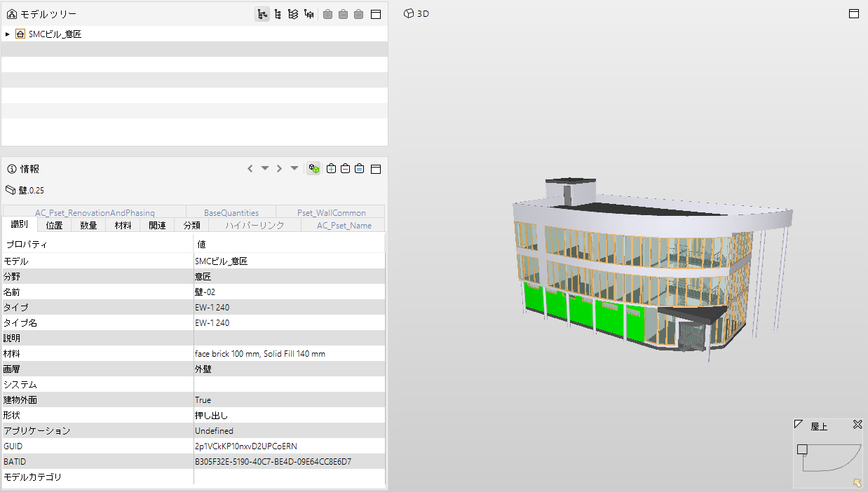The height and width of the screenshot is (492, 868).
Task: Close the 屋上 navigation map
Action: (857, 425)
